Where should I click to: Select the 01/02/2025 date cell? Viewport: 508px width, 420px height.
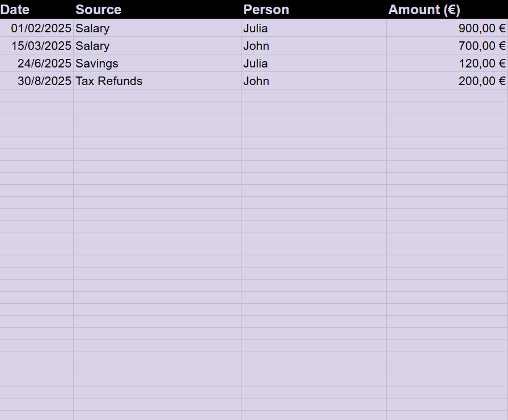41,28
